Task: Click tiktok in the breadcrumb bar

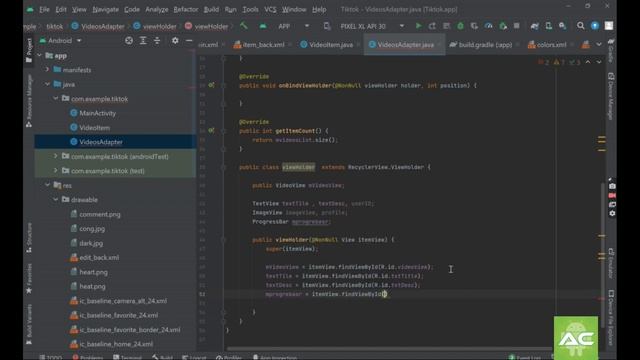Action: click(54, 26)
